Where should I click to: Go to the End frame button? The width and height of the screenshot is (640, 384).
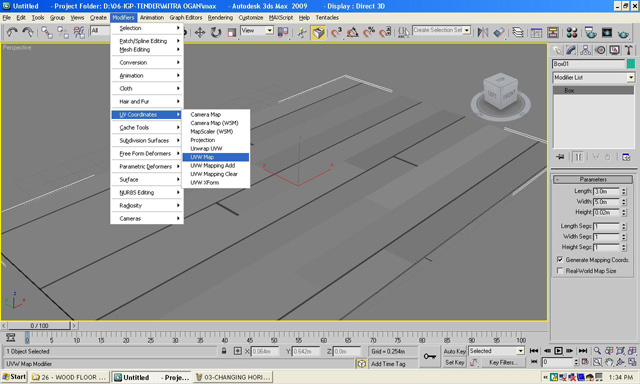tap(582, 351)
